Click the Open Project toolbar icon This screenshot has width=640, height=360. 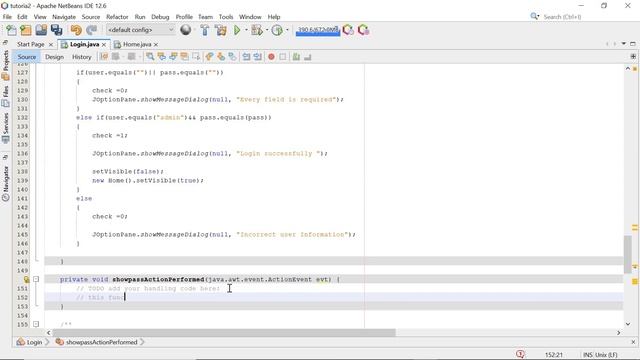pos(41,30)
